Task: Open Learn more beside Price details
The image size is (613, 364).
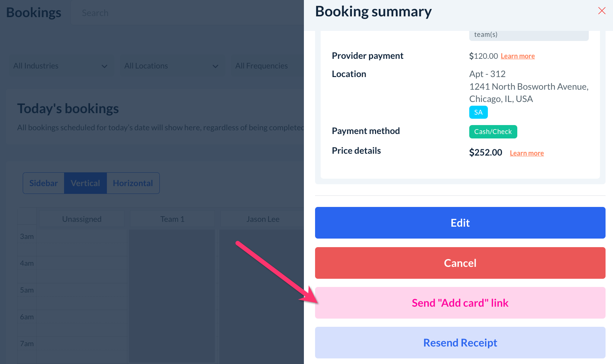Action: tap(527, 153)
